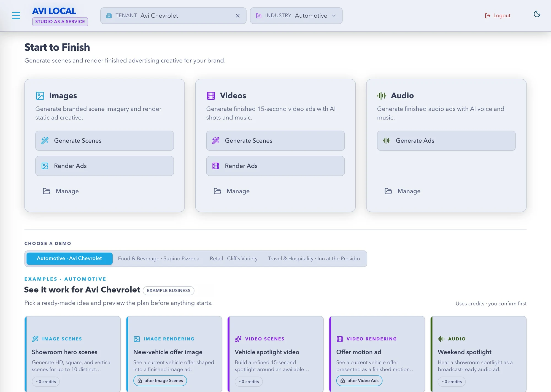This screenshot has width=551, height=392.
Task: Toggle dark mode moon icon
Action: [x=537, y=14]
